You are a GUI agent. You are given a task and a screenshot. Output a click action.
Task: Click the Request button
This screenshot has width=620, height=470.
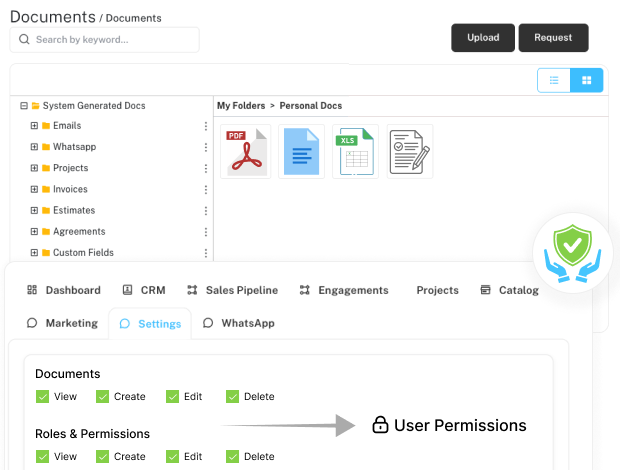point(553,38)
